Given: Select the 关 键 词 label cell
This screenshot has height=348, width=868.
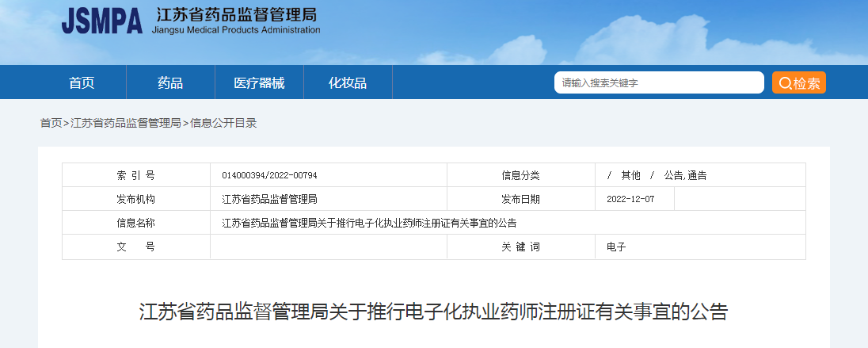Looking at the screenshot, I should (520, 247).
